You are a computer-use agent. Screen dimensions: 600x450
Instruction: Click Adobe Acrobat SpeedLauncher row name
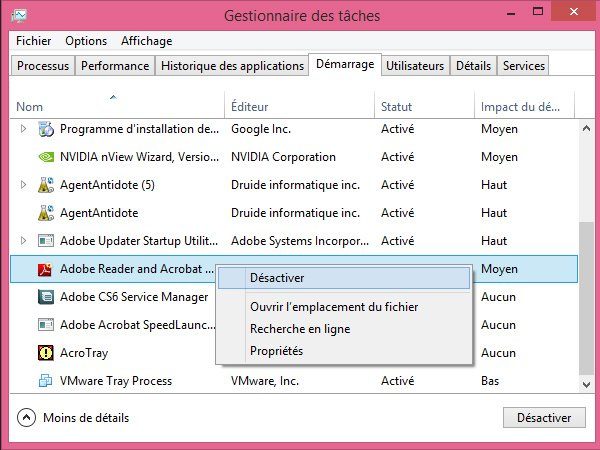pyautogui.click(x=138, y=325)
